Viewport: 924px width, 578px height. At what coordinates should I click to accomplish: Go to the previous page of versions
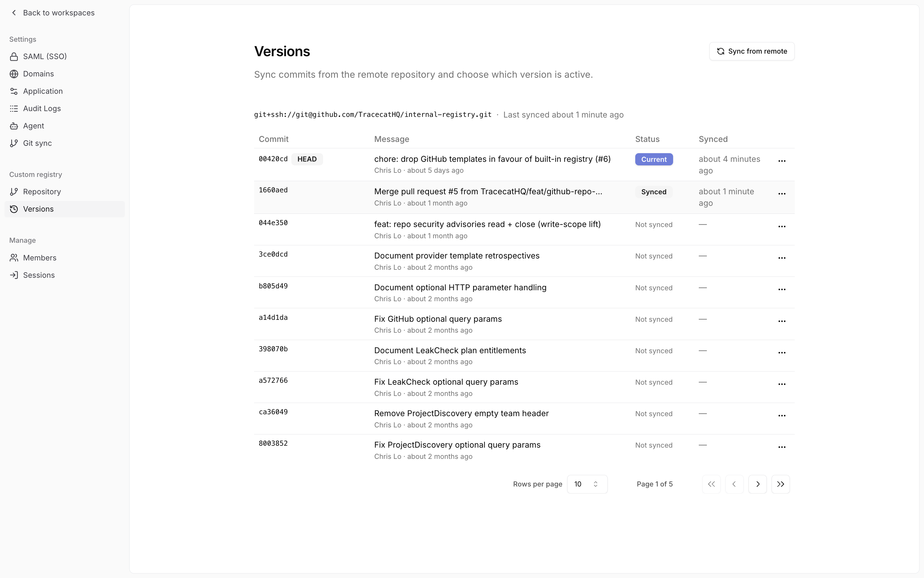734,484
